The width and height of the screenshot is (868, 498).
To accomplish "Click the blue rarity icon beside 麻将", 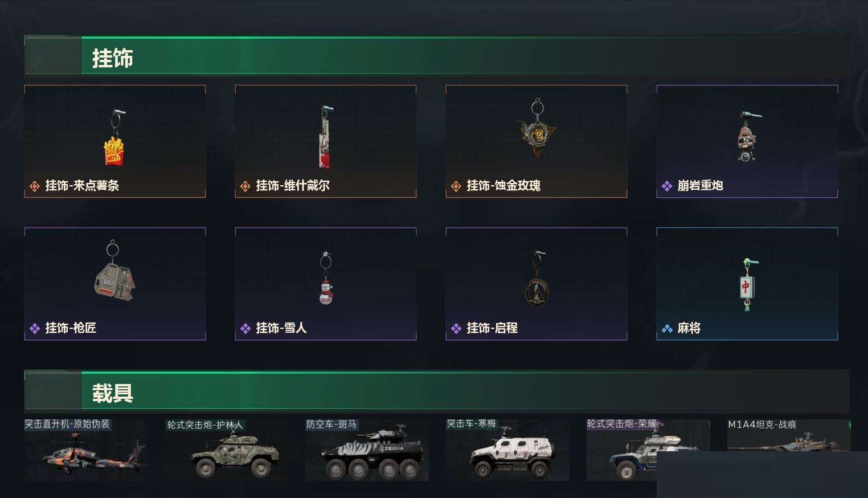I will pyautogui.click(x=666, y=328).
